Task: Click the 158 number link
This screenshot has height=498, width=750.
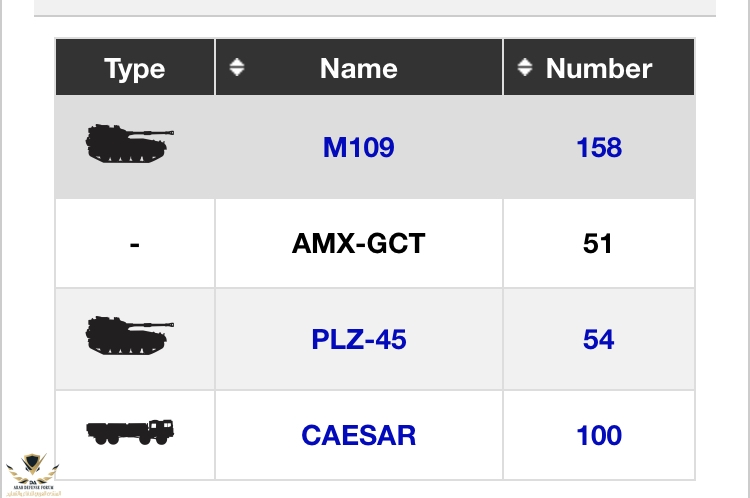Action: tap(598, 147)
